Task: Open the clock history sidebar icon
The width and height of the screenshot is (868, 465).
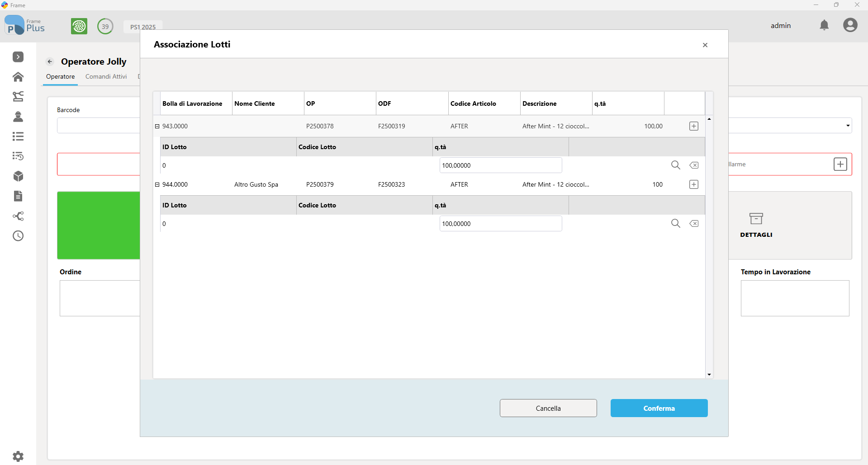Action: click(x=18, y=236)
